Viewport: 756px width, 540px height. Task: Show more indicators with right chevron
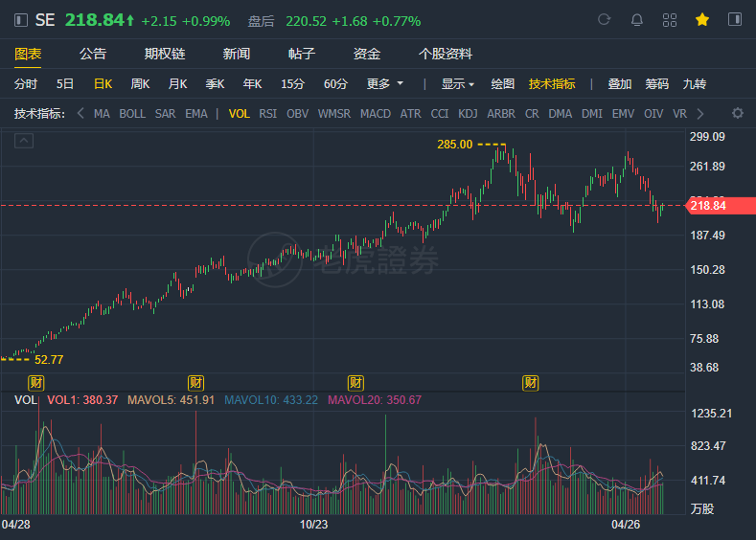(x=700, y=114)
